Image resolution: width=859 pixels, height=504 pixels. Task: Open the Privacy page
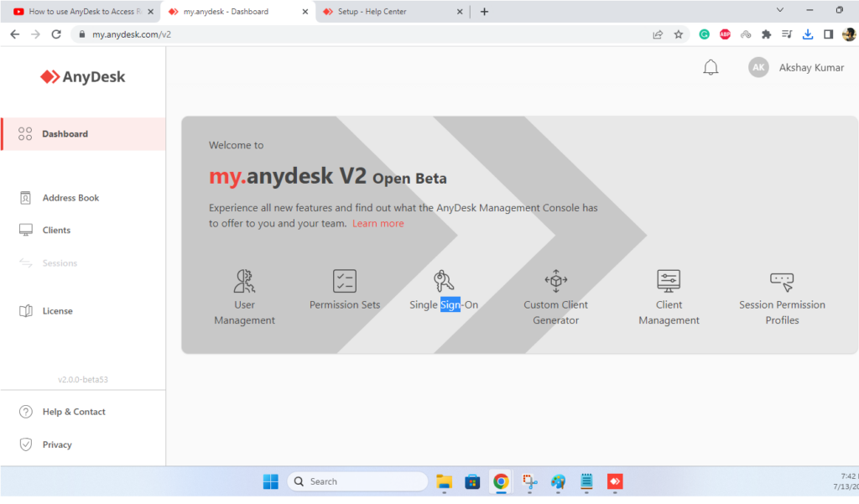click(57, 444)
